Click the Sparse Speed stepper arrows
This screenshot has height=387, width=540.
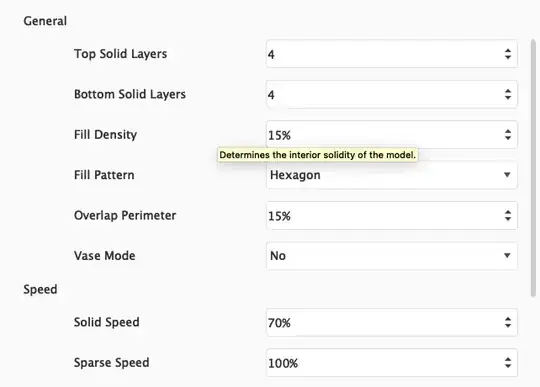508,363
